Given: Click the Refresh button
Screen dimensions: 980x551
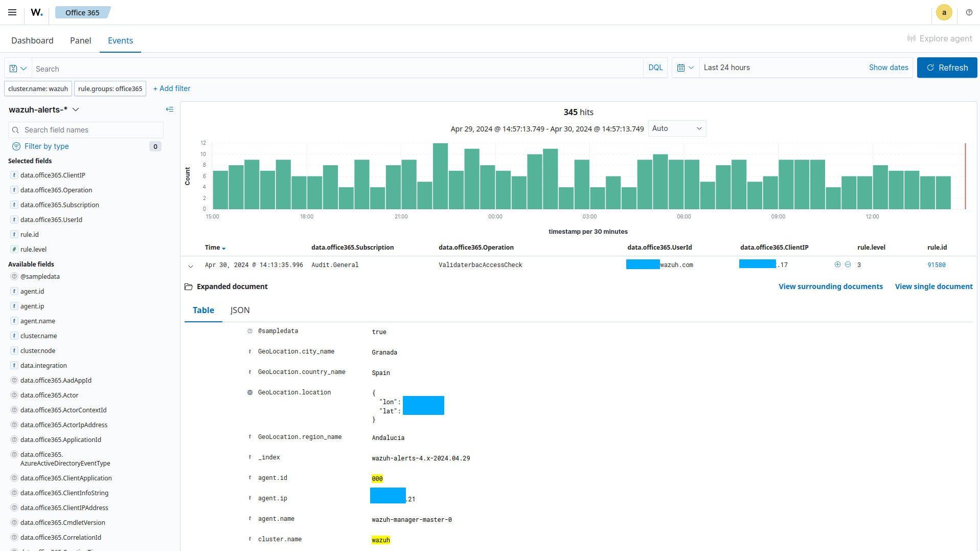Looking at the screenshot, I should (947, 67).
